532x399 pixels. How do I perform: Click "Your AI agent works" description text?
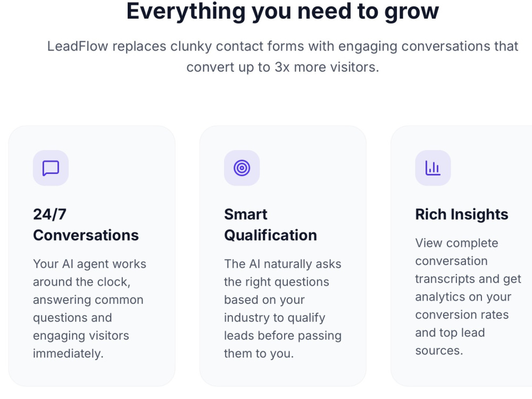coord(89,264)
